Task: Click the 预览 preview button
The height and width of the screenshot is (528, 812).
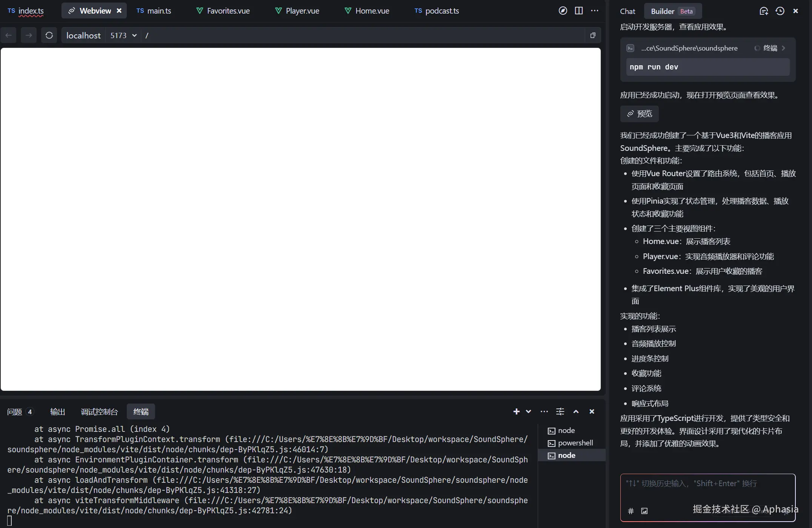Action: click(x=639, y=114)
